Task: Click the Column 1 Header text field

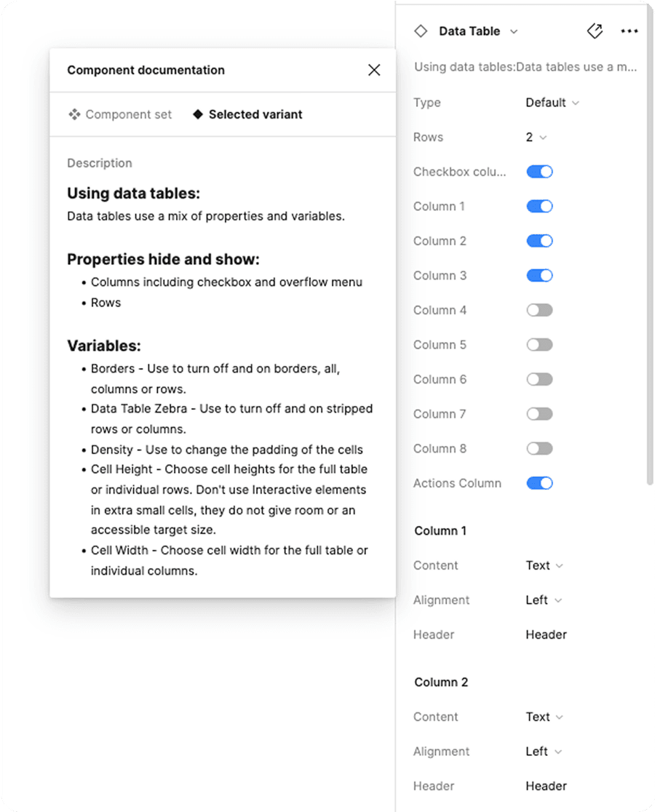Action: [546, 634]
